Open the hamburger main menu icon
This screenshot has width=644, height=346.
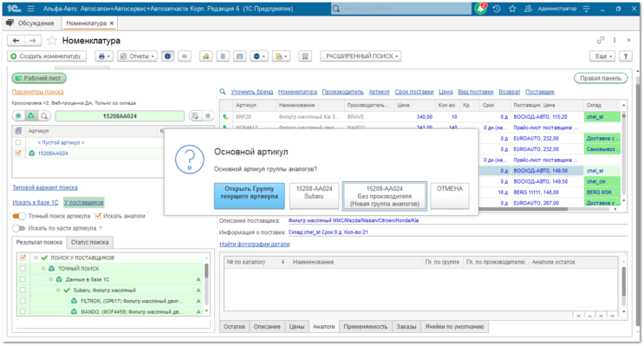point(31,9)
